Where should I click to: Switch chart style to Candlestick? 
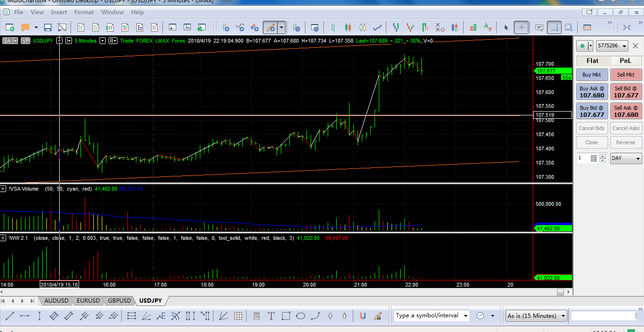(349, 27)
